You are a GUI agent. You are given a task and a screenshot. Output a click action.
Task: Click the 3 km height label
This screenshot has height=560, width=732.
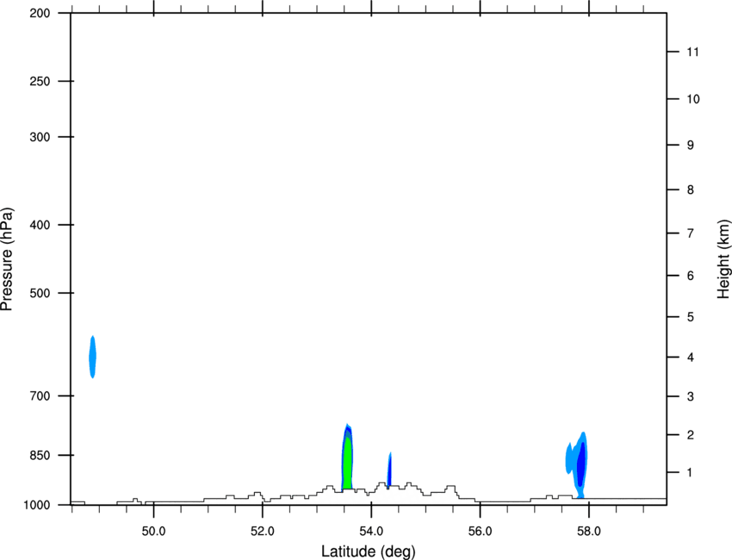coord(691,396)
